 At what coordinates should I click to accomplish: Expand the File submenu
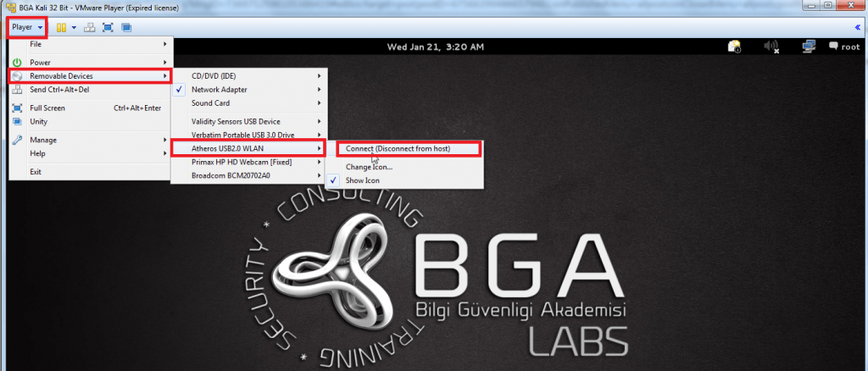click(x=91, y=44)
